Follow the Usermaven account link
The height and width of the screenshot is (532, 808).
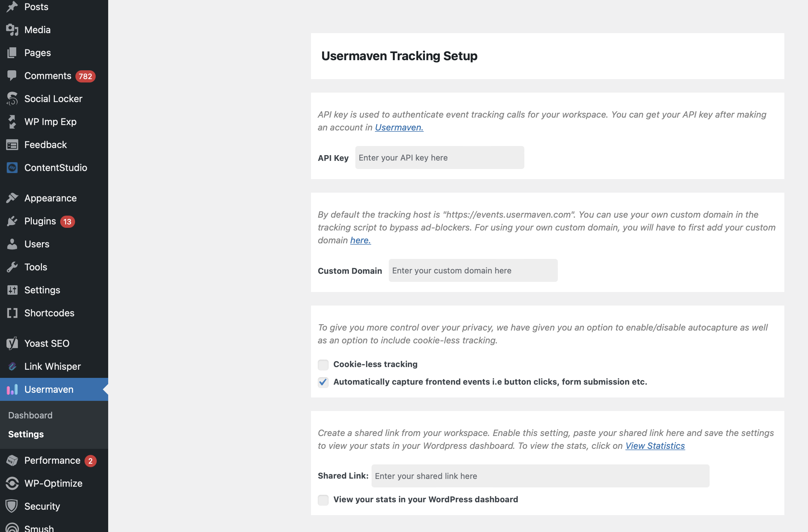[399, 128]
